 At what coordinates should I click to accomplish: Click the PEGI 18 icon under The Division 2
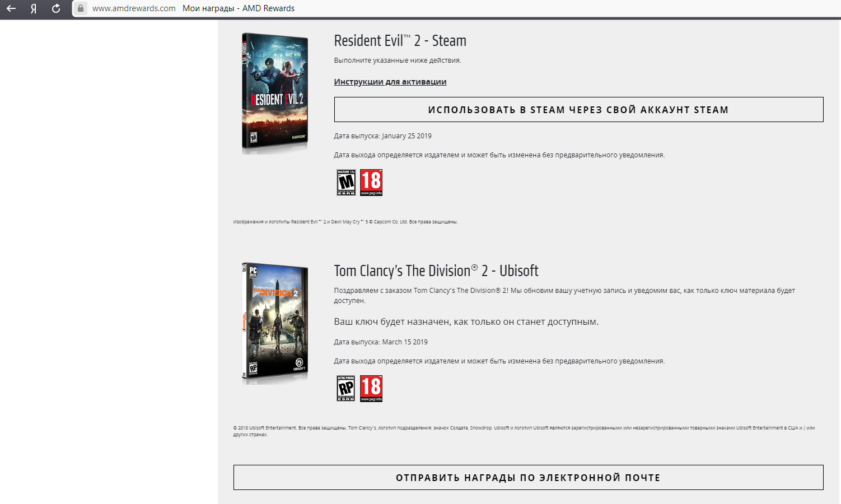pos(371,389)
